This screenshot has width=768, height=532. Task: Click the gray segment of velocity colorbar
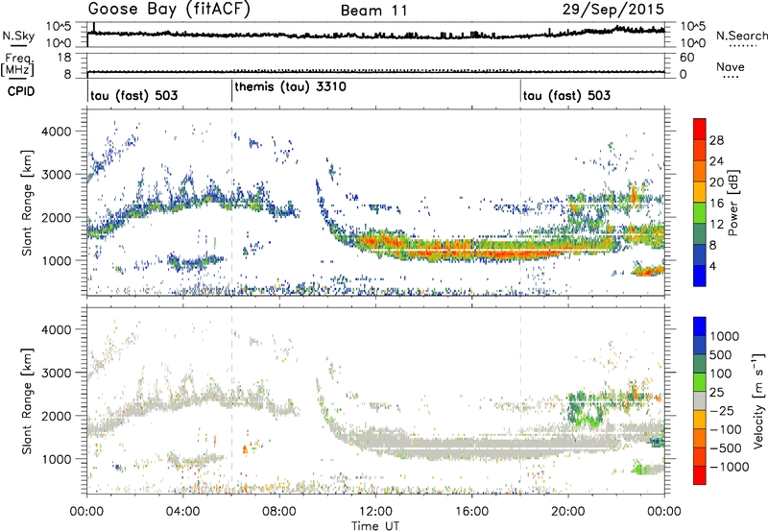(700, 400)
